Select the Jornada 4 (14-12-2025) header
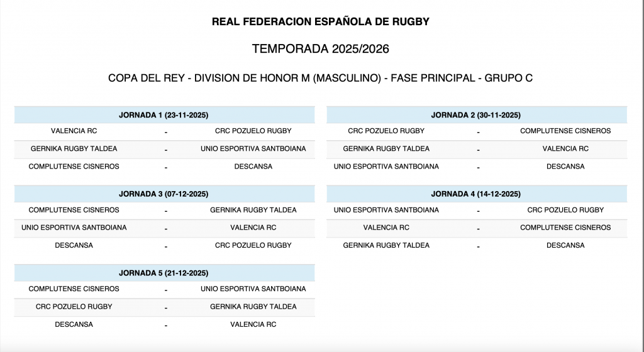644x352 pixels. tap(475, 194)
